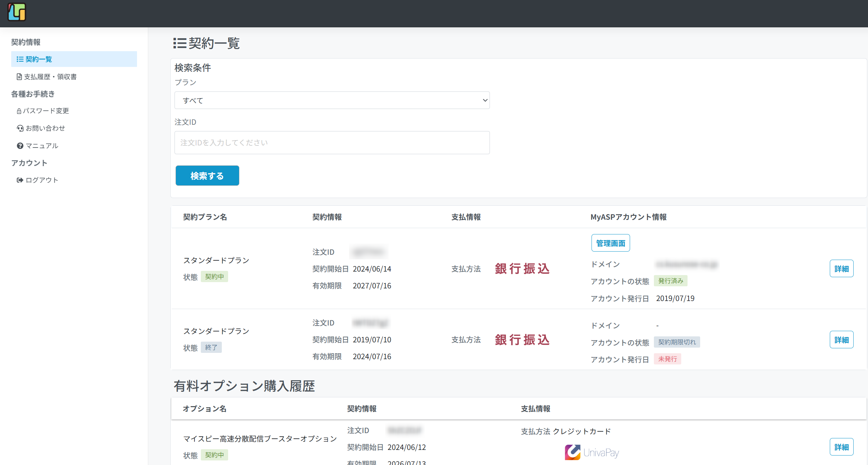Click マイスピー高速分散配信ブースターオプション name
868x465 pixels.
[260, 438]
